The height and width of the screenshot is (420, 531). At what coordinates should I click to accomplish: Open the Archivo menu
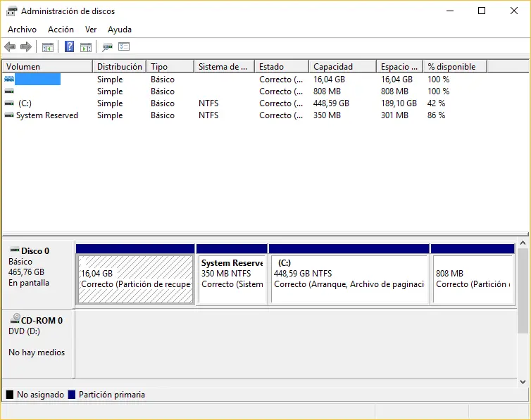coord(22,30)
